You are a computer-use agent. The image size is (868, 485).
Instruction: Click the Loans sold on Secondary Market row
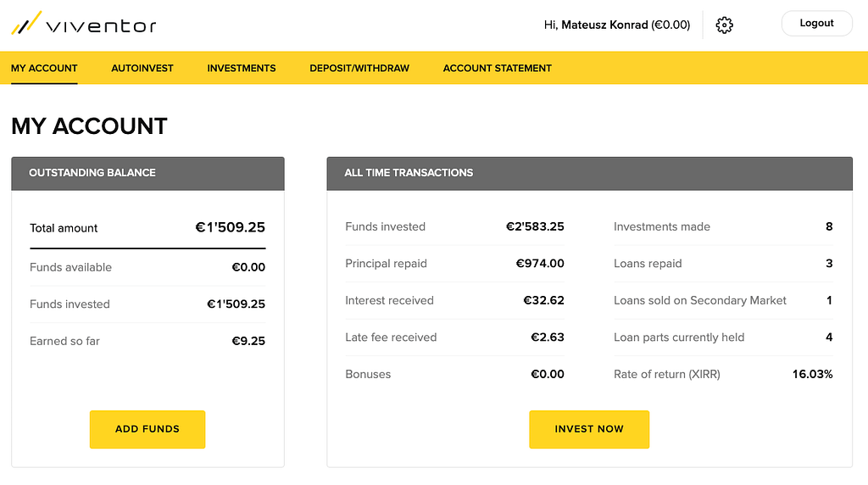[x=723, y=301]
